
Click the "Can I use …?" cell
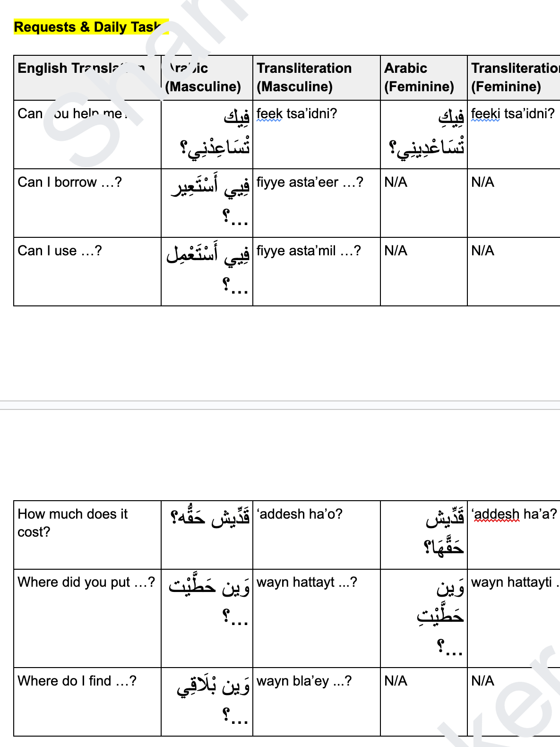tap(60, 251)
